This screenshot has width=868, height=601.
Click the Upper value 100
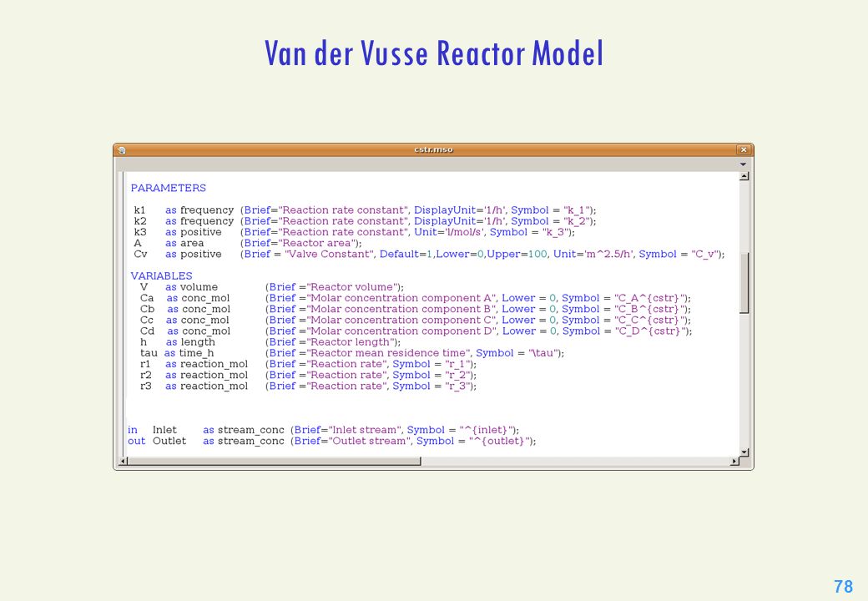point(537,254)
